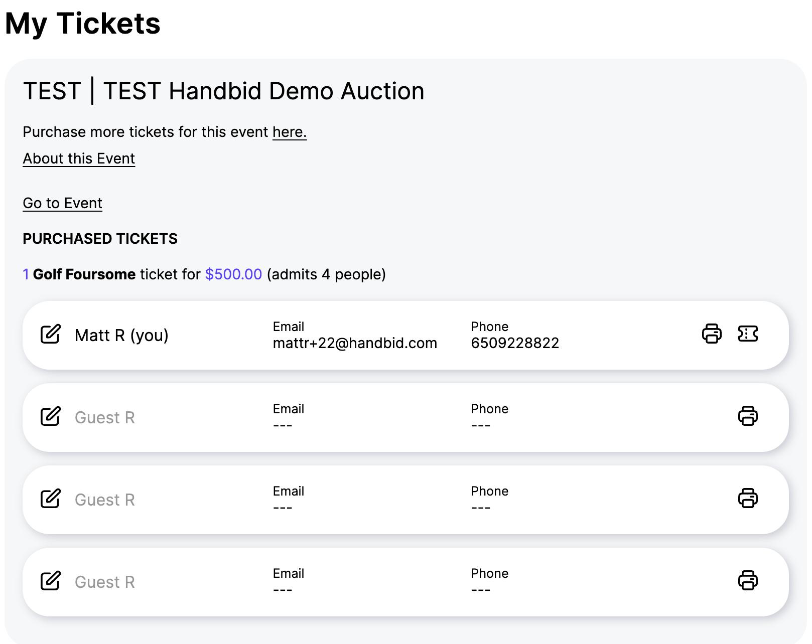Open the About this Event link
This screenshot has height=644, width=812.
(78, 158)
